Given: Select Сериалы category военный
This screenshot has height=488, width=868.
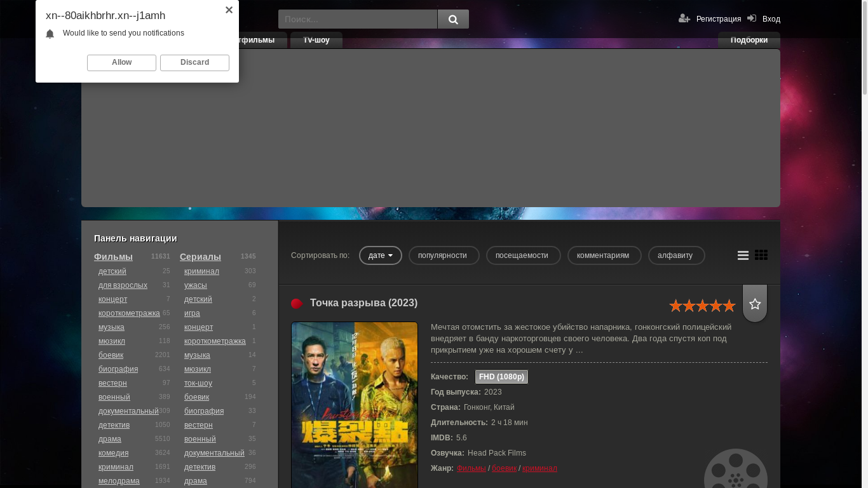Looking at the screenshot, I should (200, 439).
